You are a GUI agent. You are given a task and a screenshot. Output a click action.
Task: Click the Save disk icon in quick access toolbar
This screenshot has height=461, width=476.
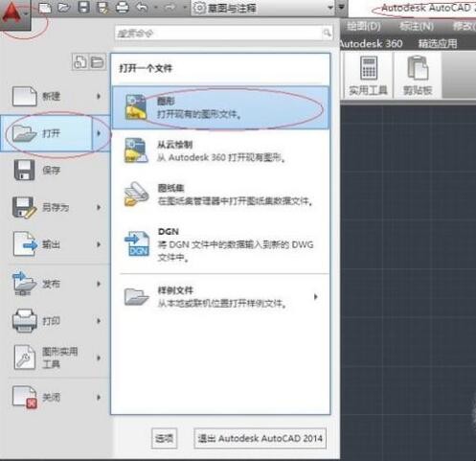[83, 8]
